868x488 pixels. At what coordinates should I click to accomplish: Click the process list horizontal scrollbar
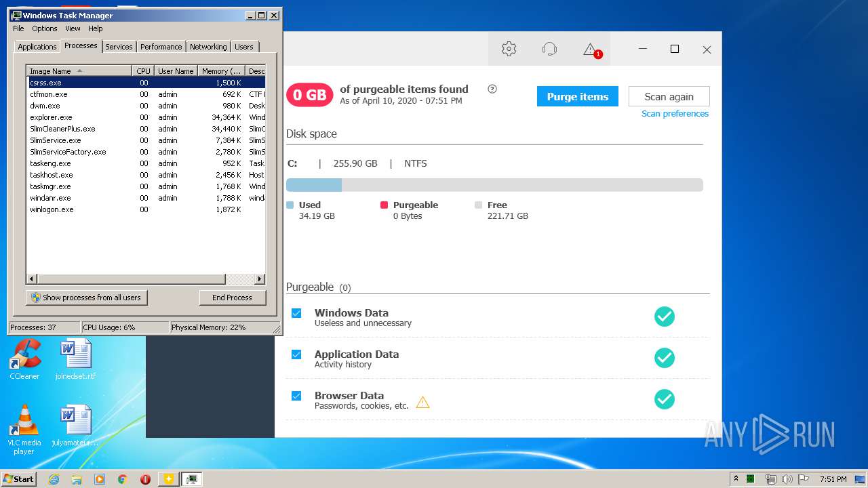pyautogui.click(x=145, y=279)
